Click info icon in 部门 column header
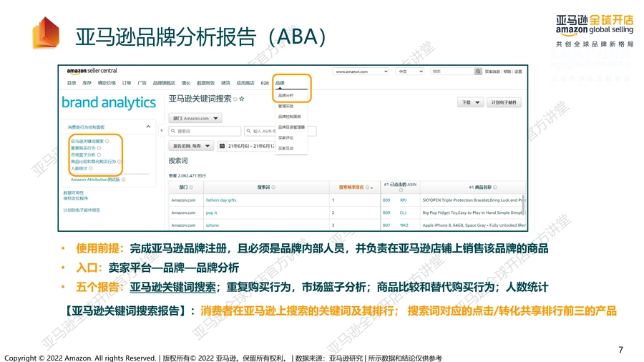 [191, 187]
